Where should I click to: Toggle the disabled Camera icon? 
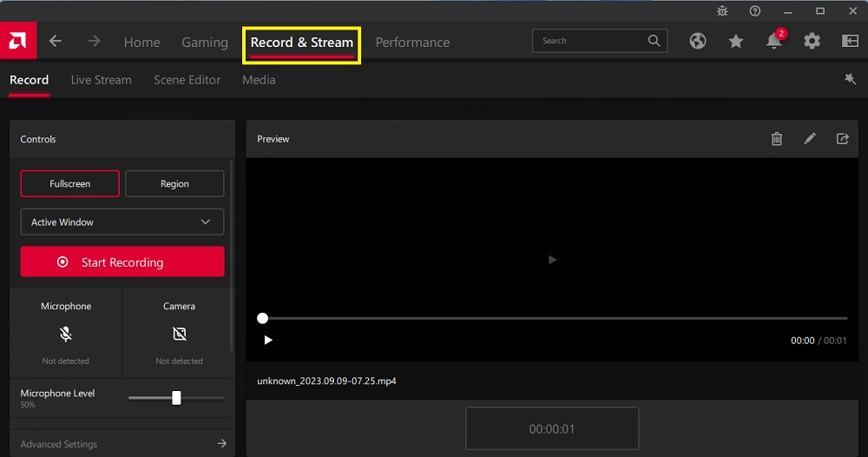(x=179, y=334)
